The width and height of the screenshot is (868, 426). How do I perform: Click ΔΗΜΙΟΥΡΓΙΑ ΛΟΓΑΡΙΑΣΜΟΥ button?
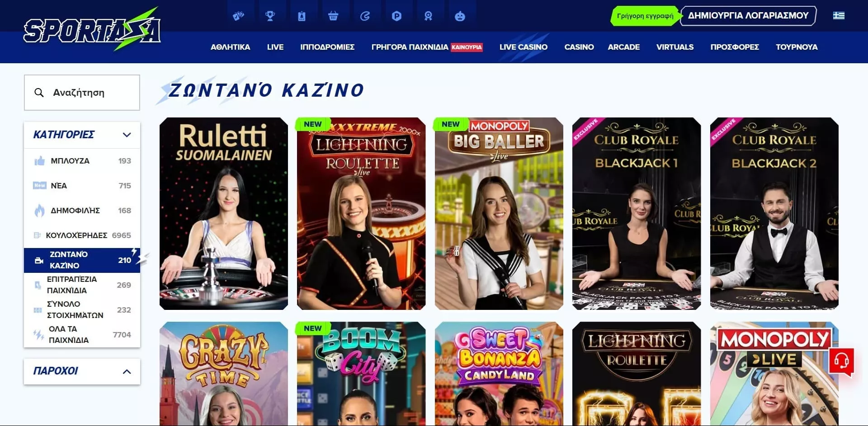point(748,16)
